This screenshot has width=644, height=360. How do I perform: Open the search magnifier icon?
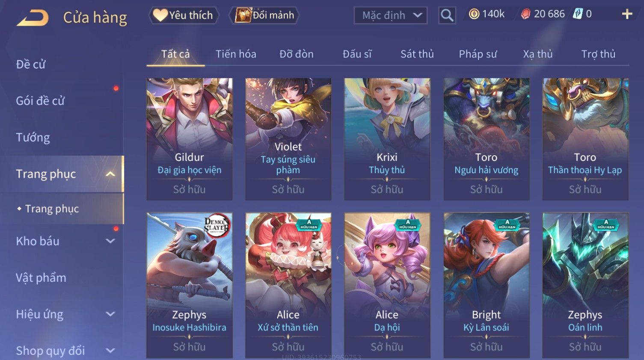point(447,15)
